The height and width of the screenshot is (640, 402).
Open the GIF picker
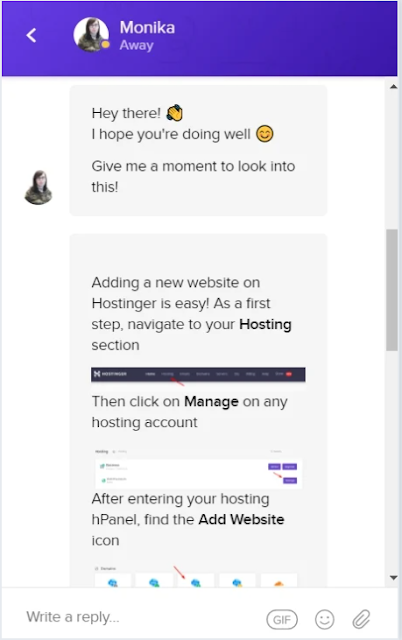(x=282, y=620)
